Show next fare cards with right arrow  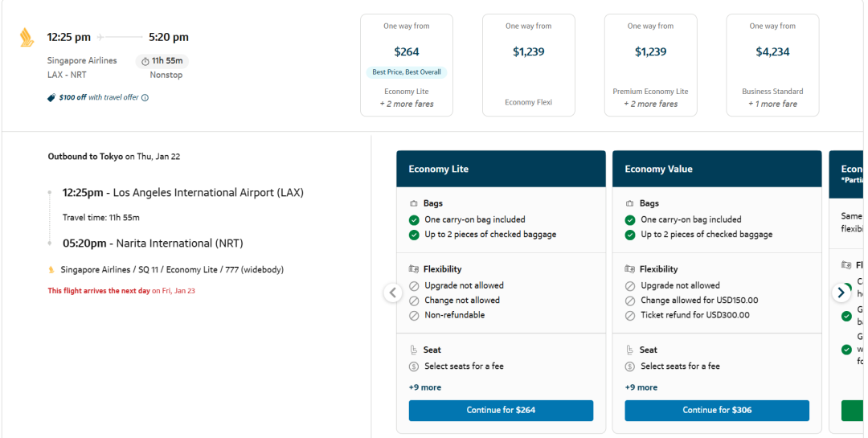tap(841, 293)
